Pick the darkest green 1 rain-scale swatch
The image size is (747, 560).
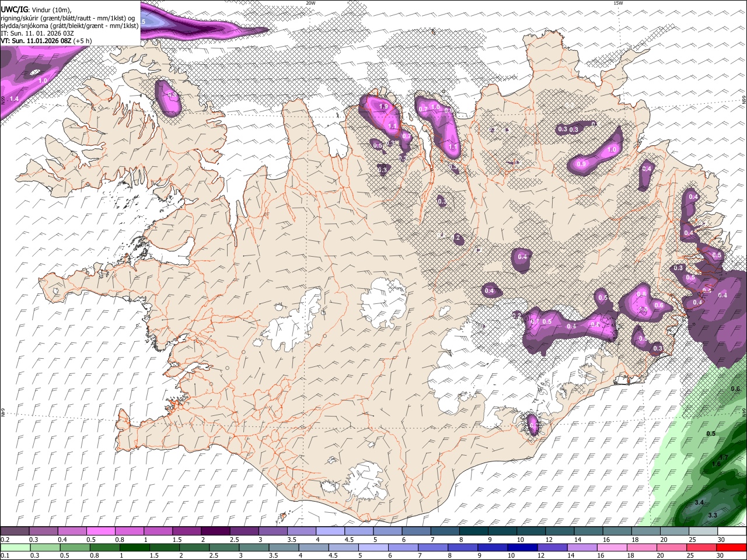[x=134, y=547]
